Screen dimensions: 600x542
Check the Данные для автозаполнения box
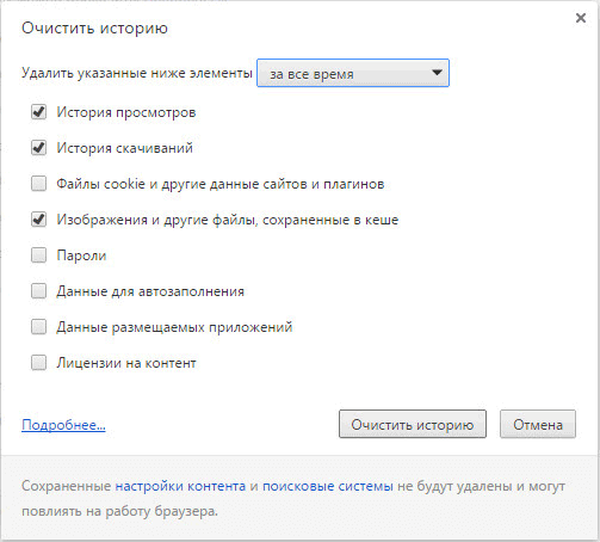[39, 291]
